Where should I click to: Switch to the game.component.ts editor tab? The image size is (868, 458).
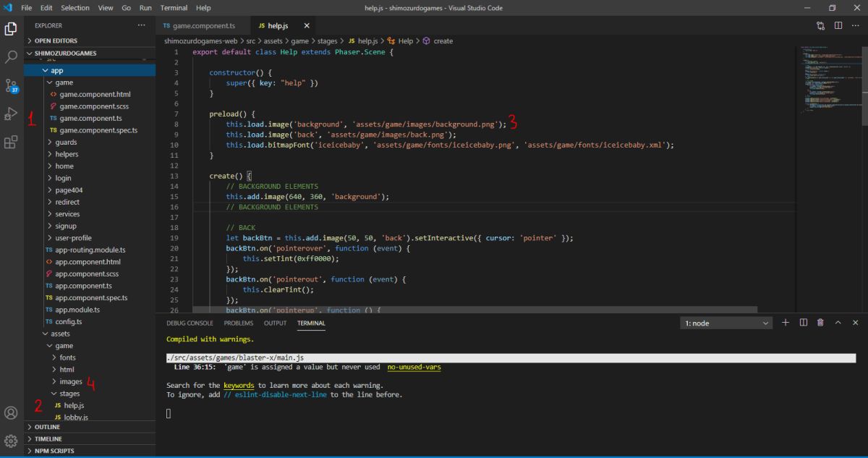point(203,25)
